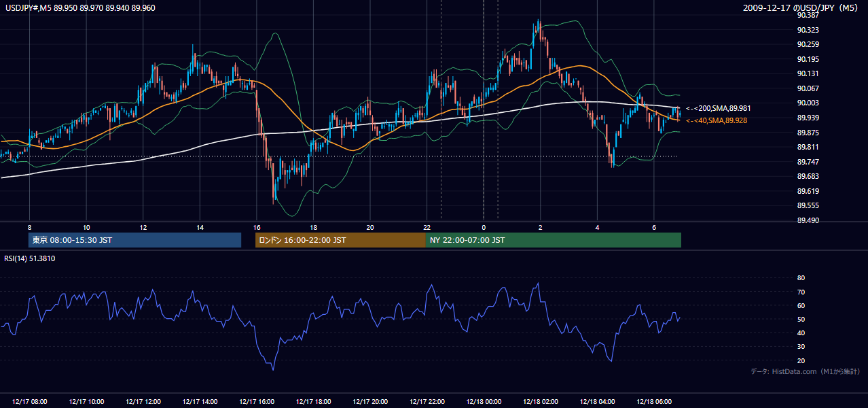Click price axis label 89.747
The width and height of the screenshot is (868, 408).
point(808,162)
